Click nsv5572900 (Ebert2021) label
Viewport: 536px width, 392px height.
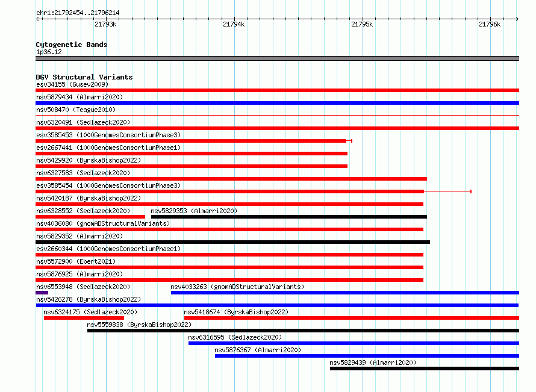click(76, 261)
